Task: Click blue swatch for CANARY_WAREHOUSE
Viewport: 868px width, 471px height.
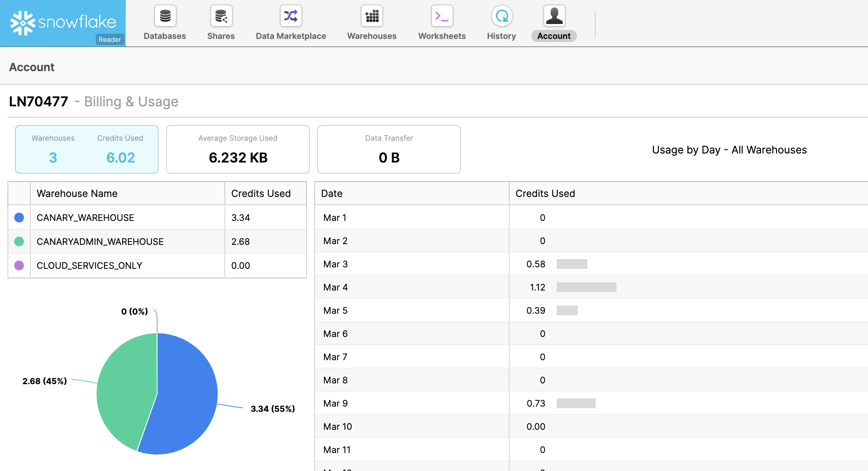Action: point(19,218)
